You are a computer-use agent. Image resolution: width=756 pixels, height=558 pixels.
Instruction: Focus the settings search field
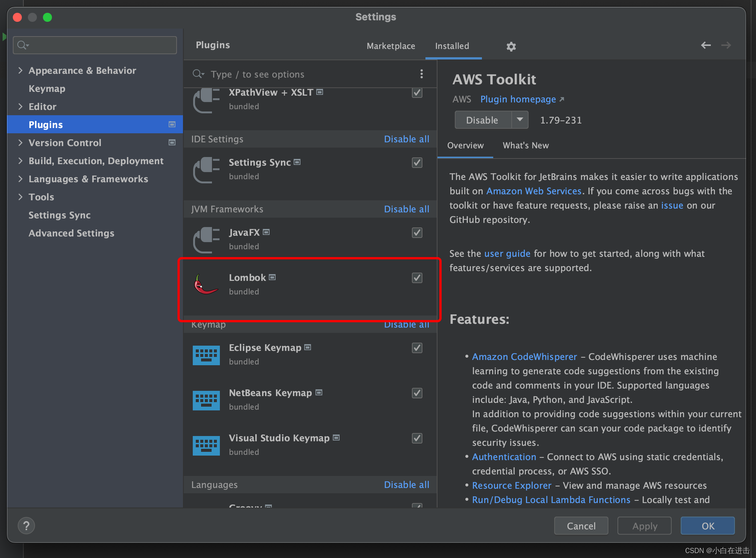pyautogui.click(x=95, y=45)
